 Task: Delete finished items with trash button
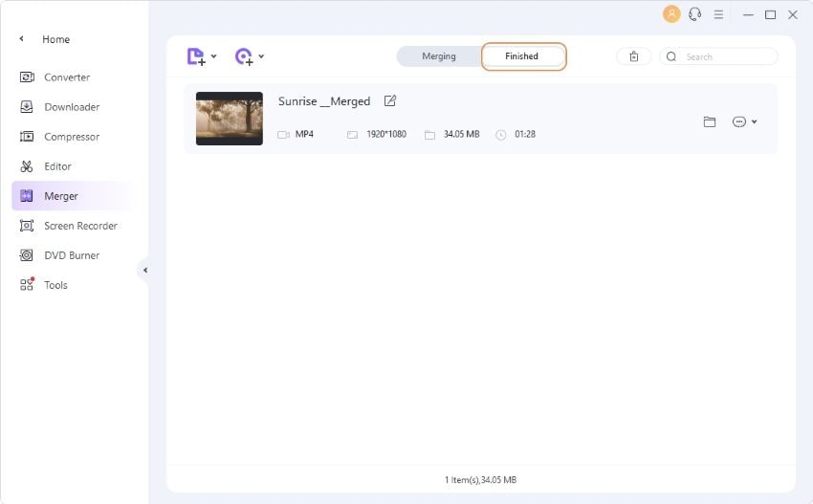[633, 56]
